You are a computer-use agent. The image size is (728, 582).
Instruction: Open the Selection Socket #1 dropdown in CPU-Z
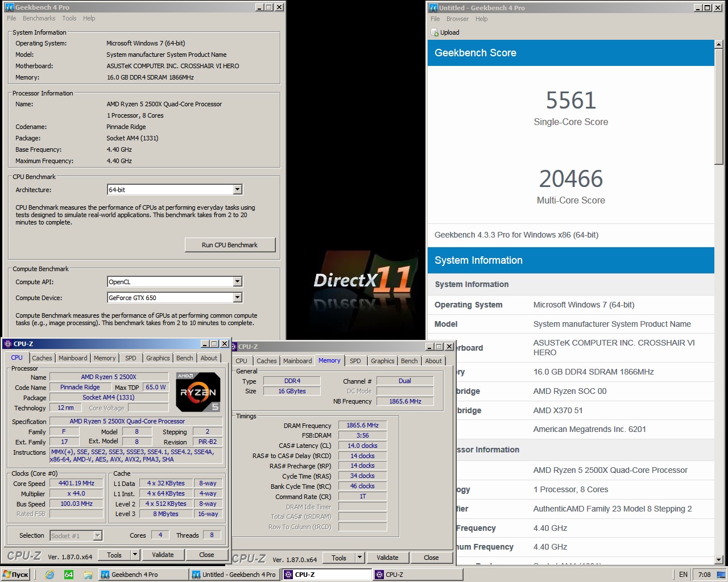[98, 535]
